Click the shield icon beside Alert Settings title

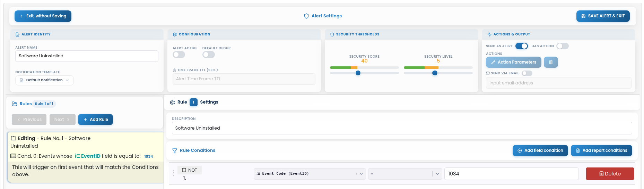click(306, 16)
